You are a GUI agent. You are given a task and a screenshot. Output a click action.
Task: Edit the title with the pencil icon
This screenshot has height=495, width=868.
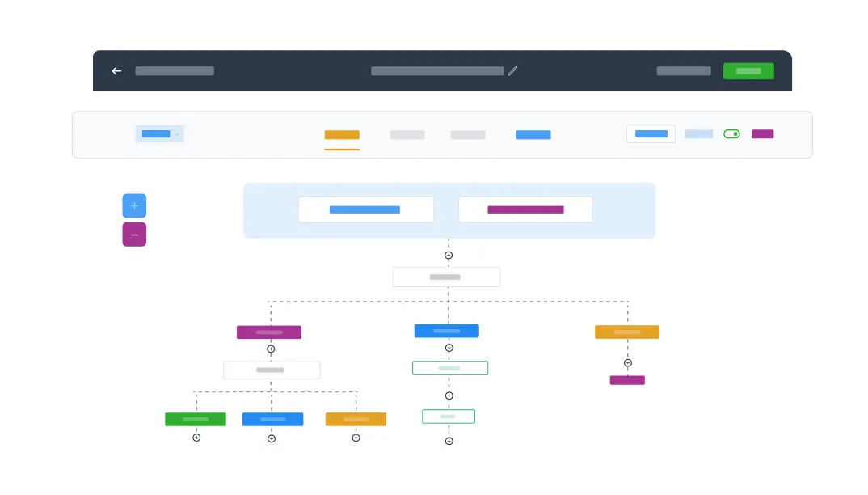512,70
